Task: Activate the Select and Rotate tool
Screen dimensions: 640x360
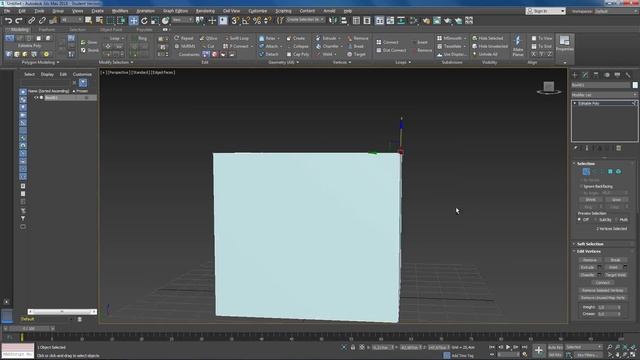Action: coord(144,20)
